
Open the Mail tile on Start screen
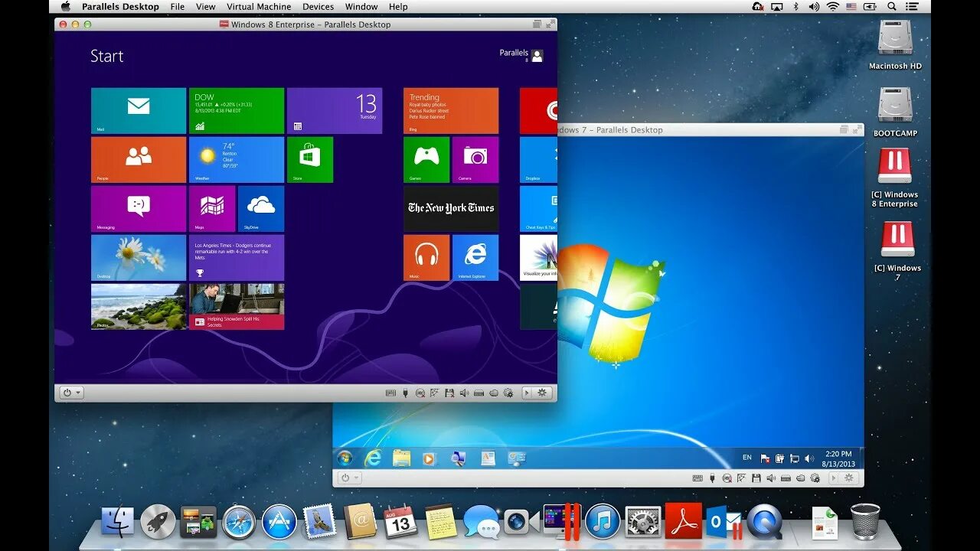139,111
